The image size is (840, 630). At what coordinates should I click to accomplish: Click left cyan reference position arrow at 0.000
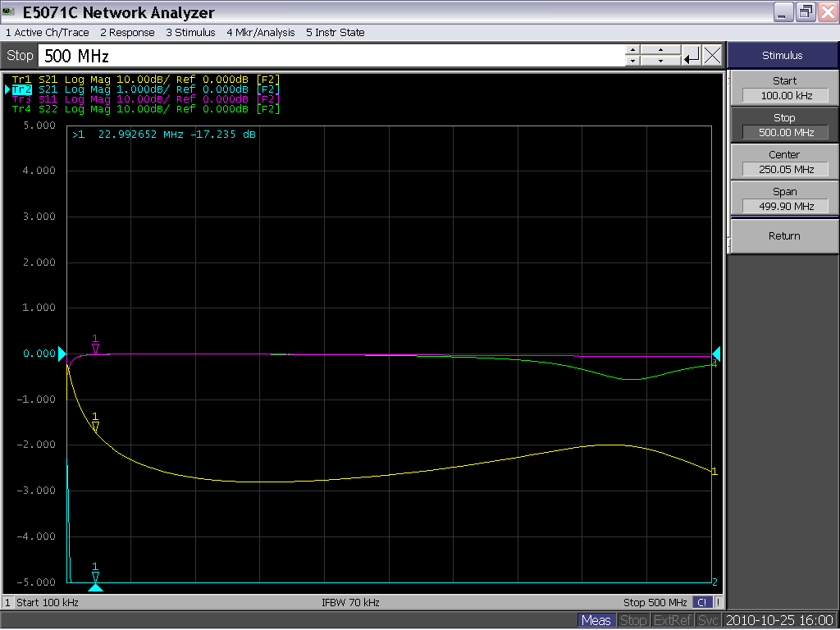62,354
